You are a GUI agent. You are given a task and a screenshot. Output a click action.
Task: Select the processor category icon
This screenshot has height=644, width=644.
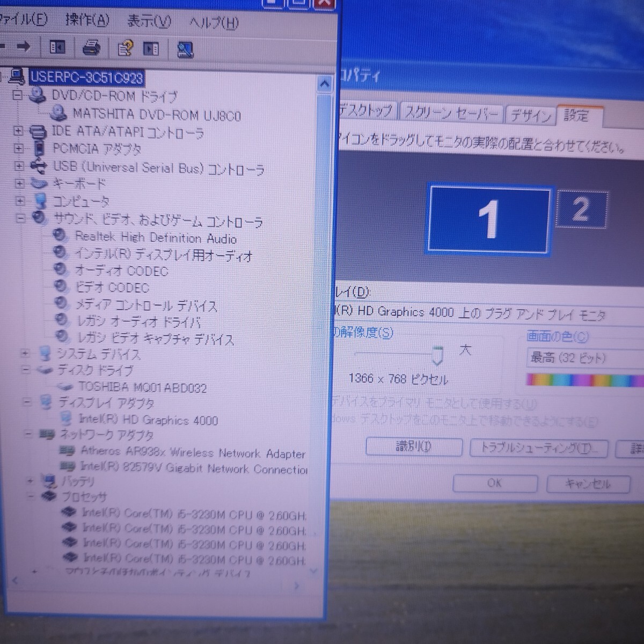[x=49, y=496]
